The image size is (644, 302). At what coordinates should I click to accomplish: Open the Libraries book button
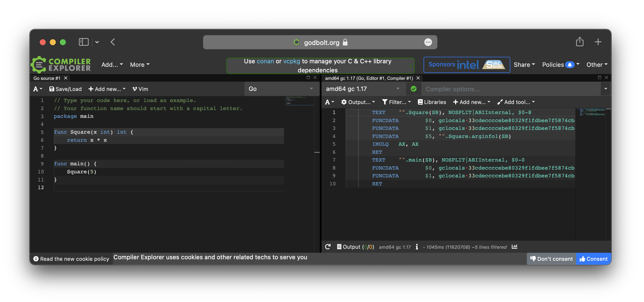coord(432,102)
